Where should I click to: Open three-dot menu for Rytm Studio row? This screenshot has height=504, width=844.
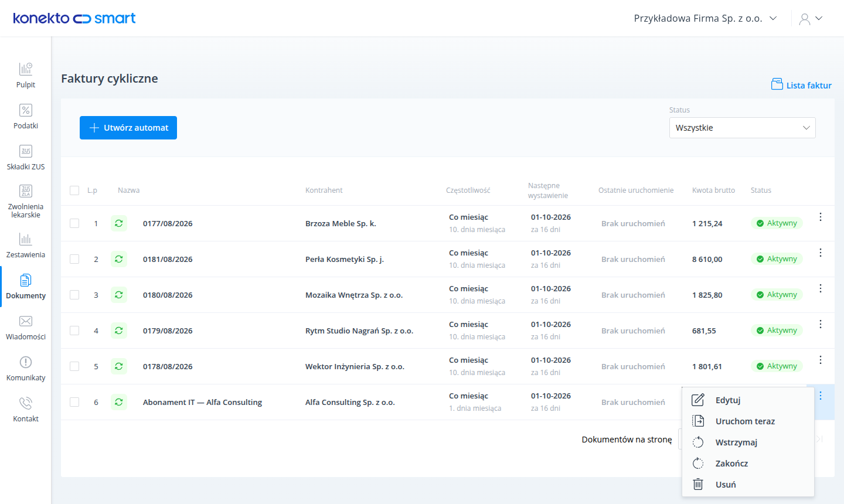point(821,324)
